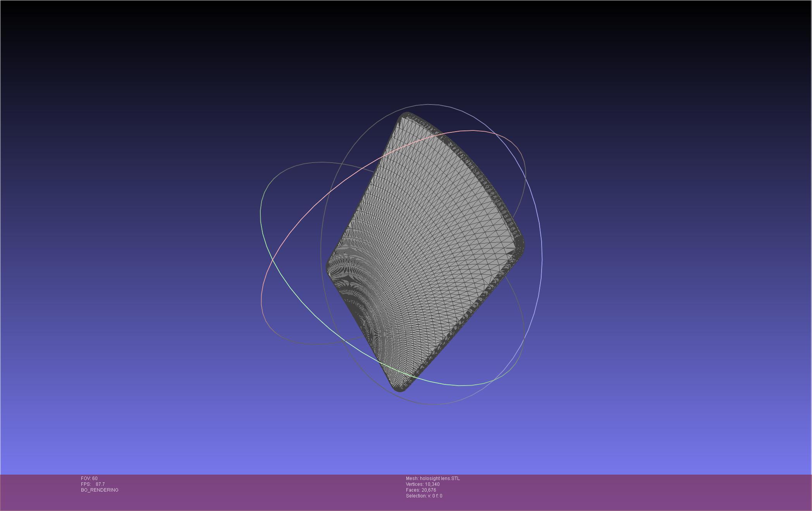Click the BO_RENDERING label
The height and width of the screenshot is (511, 812).
point(100,490)
